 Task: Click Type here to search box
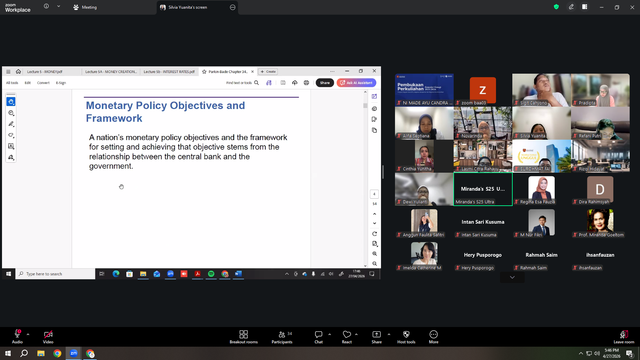point(56,274)
